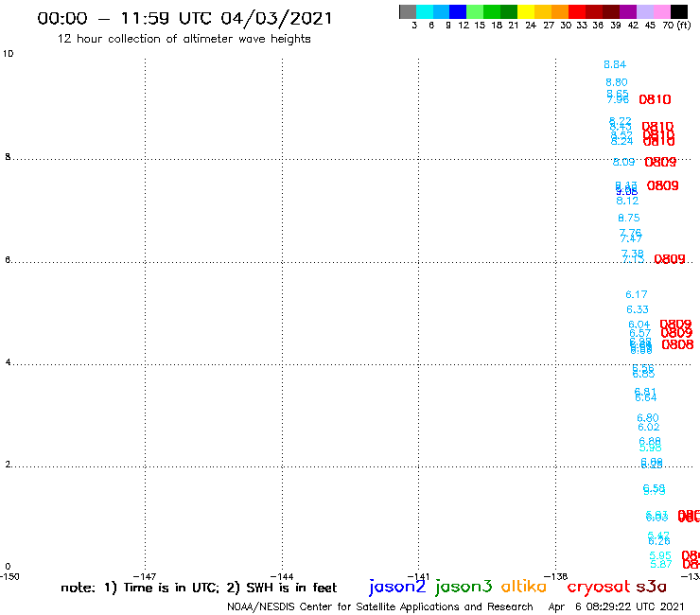Click the note about UTC and feet

click(199, 588)
